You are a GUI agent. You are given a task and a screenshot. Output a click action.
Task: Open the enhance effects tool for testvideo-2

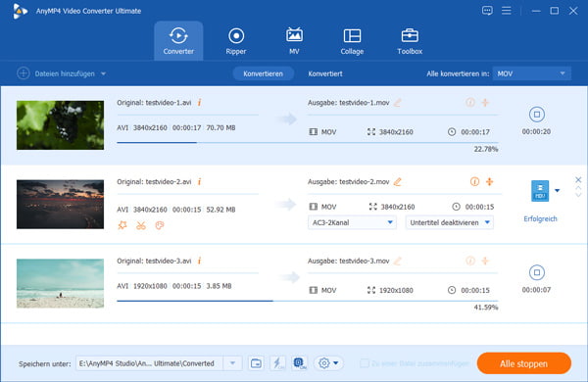(x=122, y=225)
